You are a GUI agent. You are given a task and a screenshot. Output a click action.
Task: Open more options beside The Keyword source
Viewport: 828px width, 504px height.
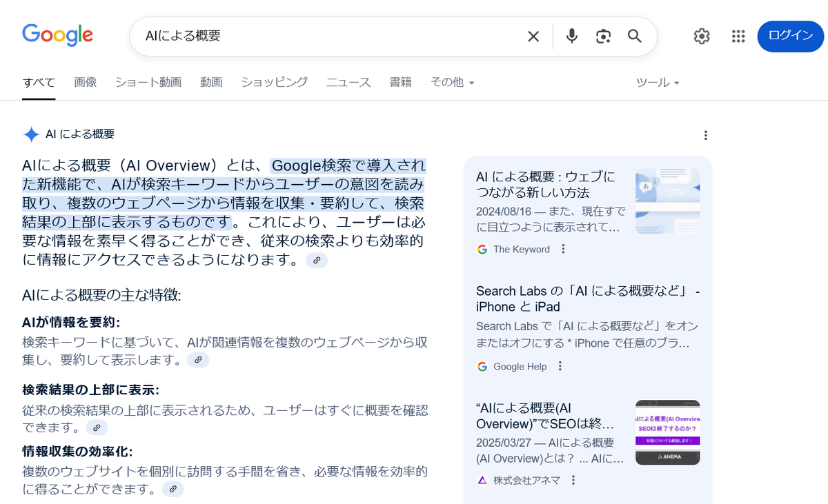point(563,249)
